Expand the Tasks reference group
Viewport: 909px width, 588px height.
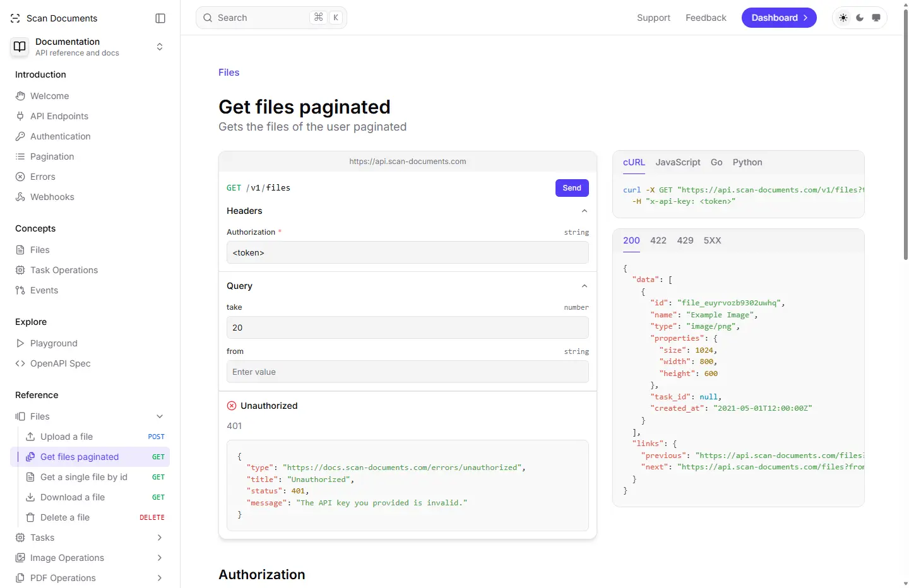coord(160,538)
